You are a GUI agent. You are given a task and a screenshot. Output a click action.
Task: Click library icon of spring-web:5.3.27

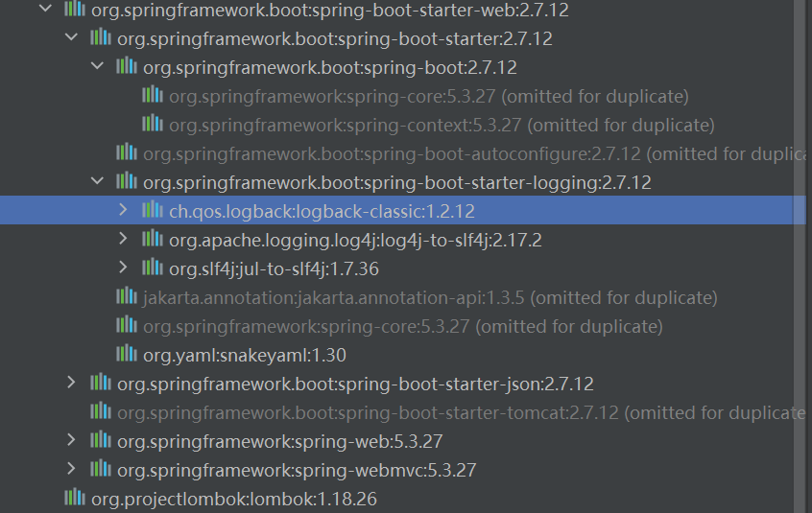pos(101,440)
